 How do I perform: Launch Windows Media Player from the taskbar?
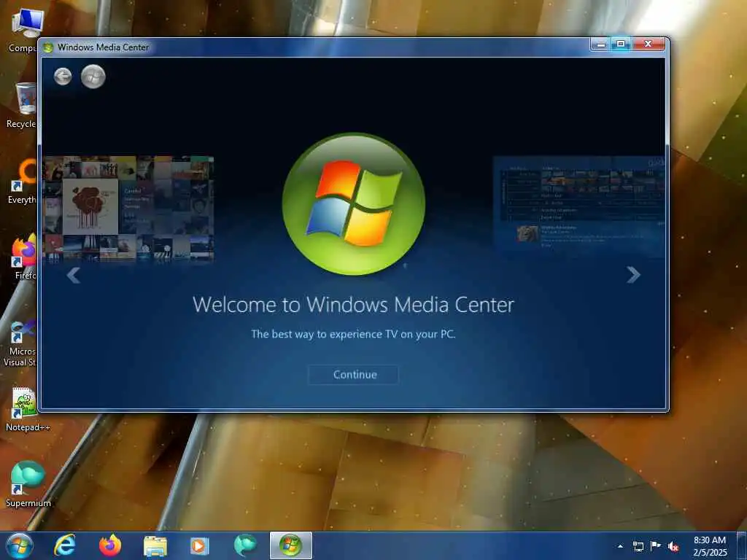[199, 546]
